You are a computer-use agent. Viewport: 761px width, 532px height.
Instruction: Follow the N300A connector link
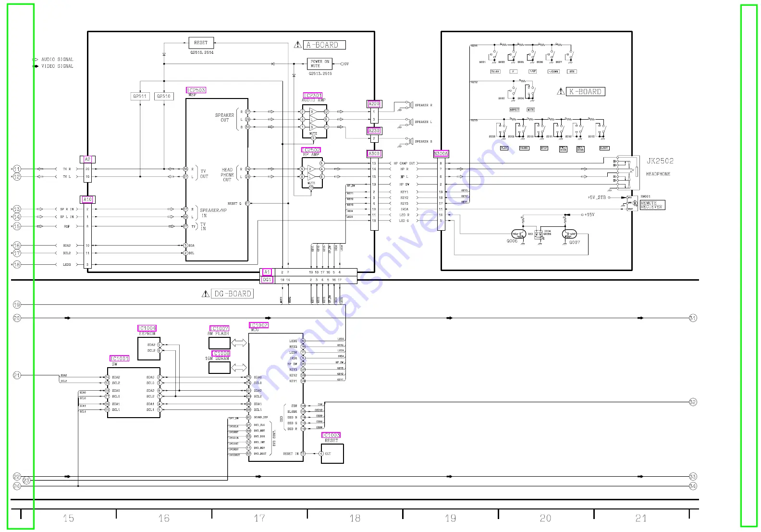[441, 154]
